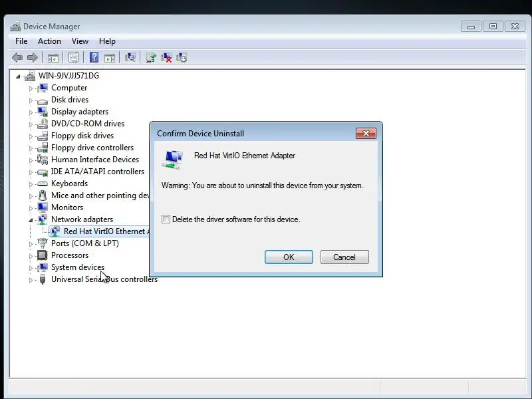This screenshot has height=399, width=532.
Task: Click the Keyboards category icon
Action: [x=43, y=184]
